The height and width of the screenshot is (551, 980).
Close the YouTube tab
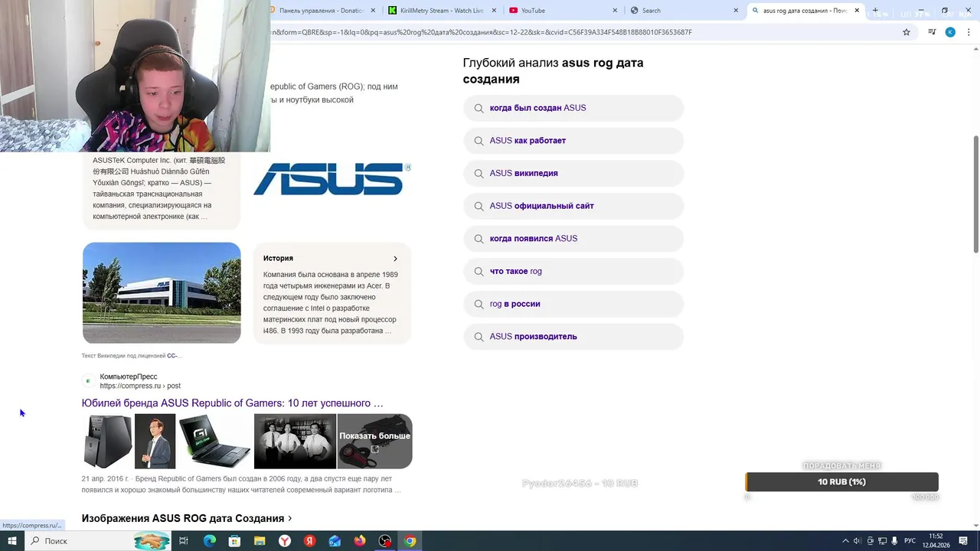click(x=615, y=11)
